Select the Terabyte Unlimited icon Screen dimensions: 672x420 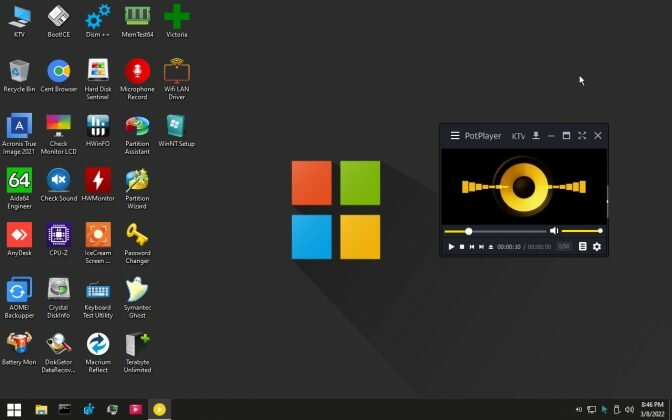pos(137,352)
